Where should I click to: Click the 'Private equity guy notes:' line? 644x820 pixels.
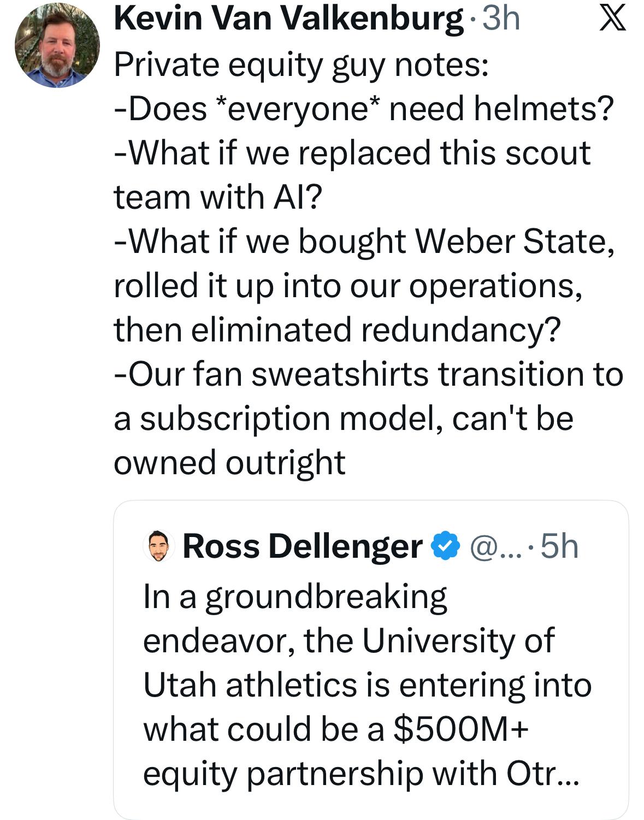301,64
